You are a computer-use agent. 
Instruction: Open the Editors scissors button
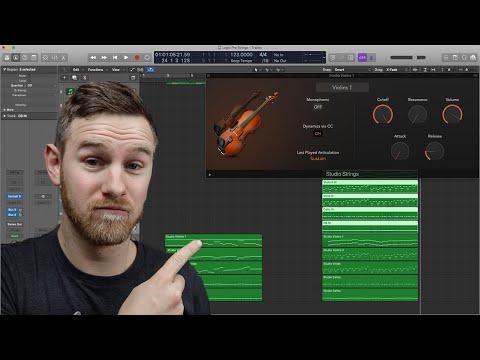coord(63,58)
